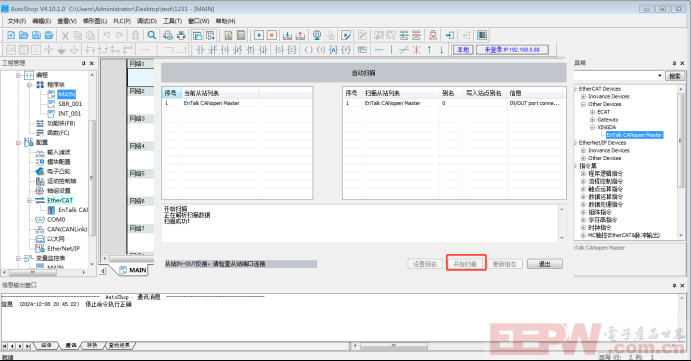This screenshot has width=691, height=361.
Task: Click the blue login arrow toolbar icon
Action: pos(450,35)
